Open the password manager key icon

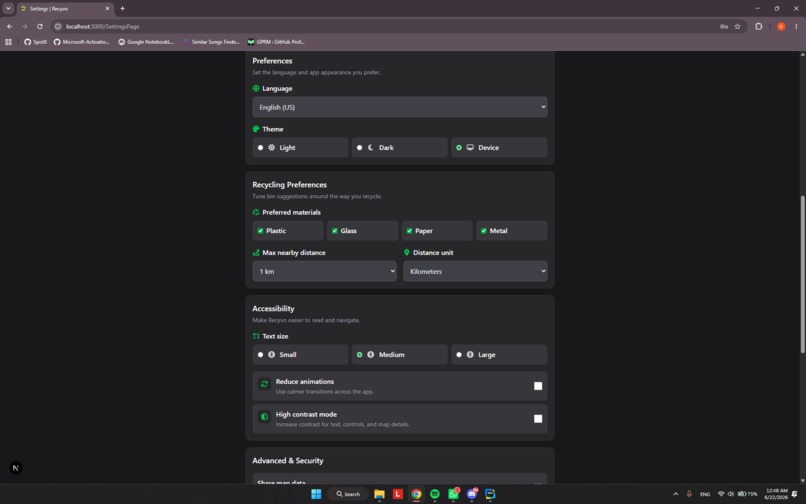pyautogui.click(x=724, y=26)
